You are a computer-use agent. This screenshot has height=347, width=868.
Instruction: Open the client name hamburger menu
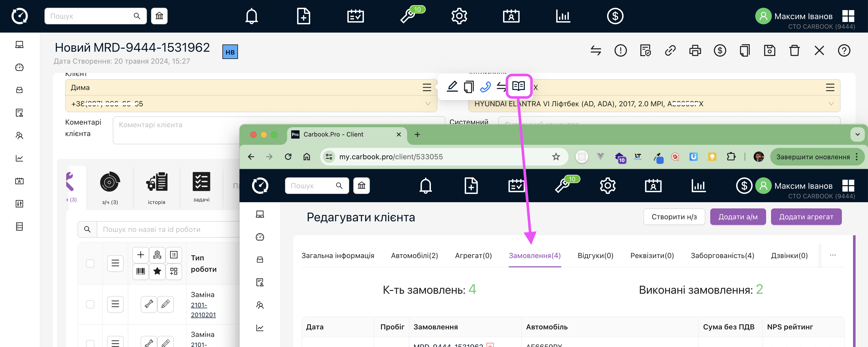(427, 88)
